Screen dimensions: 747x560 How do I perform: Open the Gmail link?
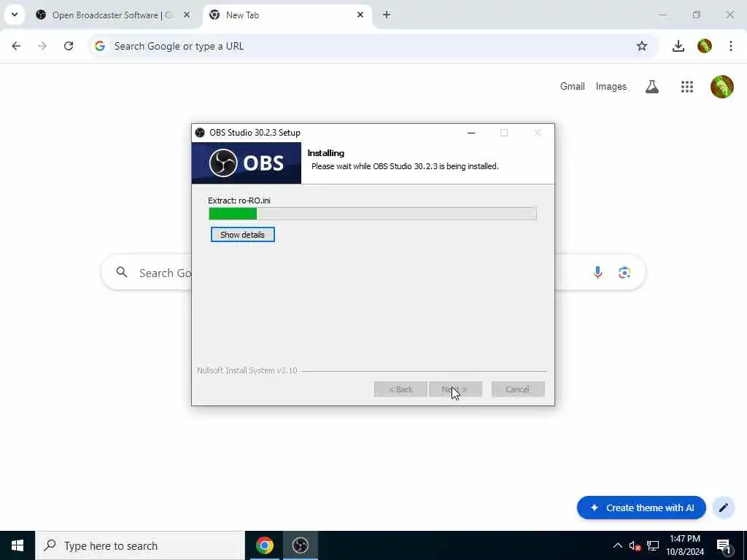click(572, 87)
